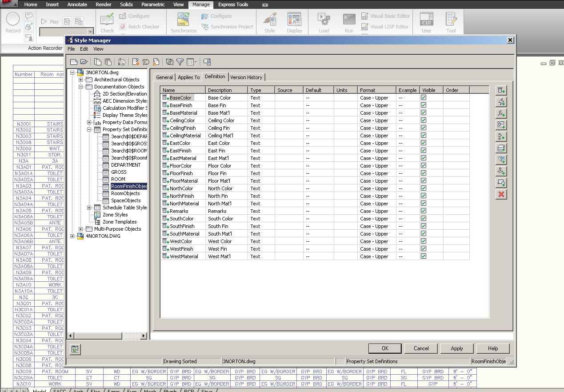Click the Filter Style Type funnel icon
The width and height of the screenshot is (564, 392).
click(x=180, y=62)
